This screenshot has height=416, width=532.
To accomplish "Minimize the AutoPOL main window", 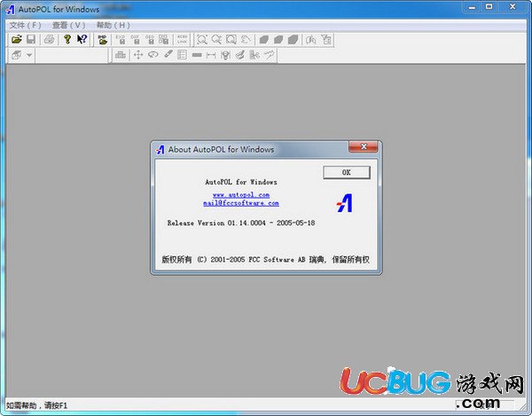I will (472, 7).
